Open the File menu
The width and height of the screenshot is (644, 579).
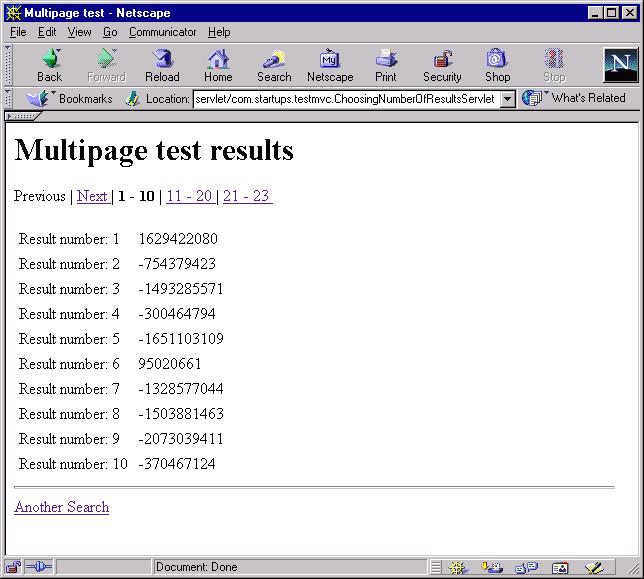click(18, 32)
